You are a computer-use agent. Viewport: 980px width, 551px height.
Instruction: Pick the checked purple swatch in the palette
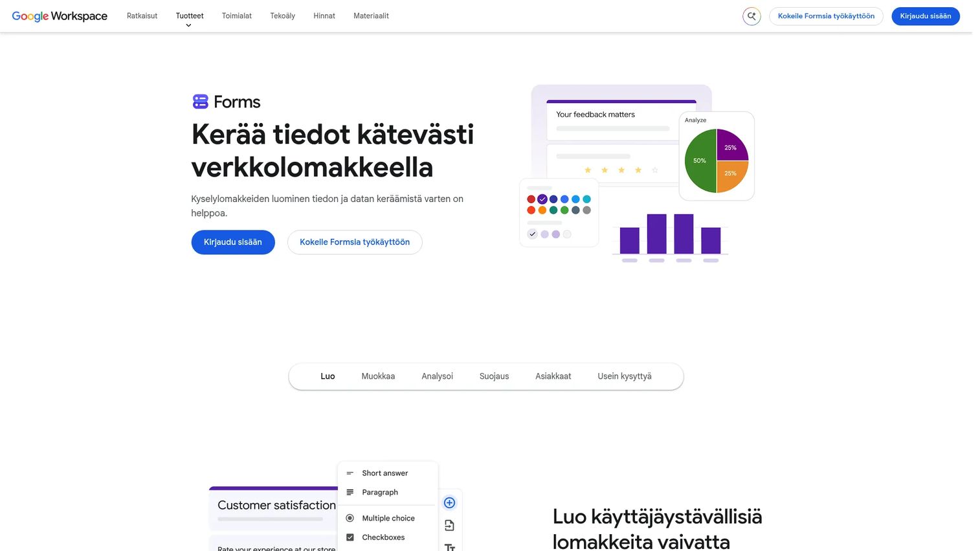pos(542,199)
